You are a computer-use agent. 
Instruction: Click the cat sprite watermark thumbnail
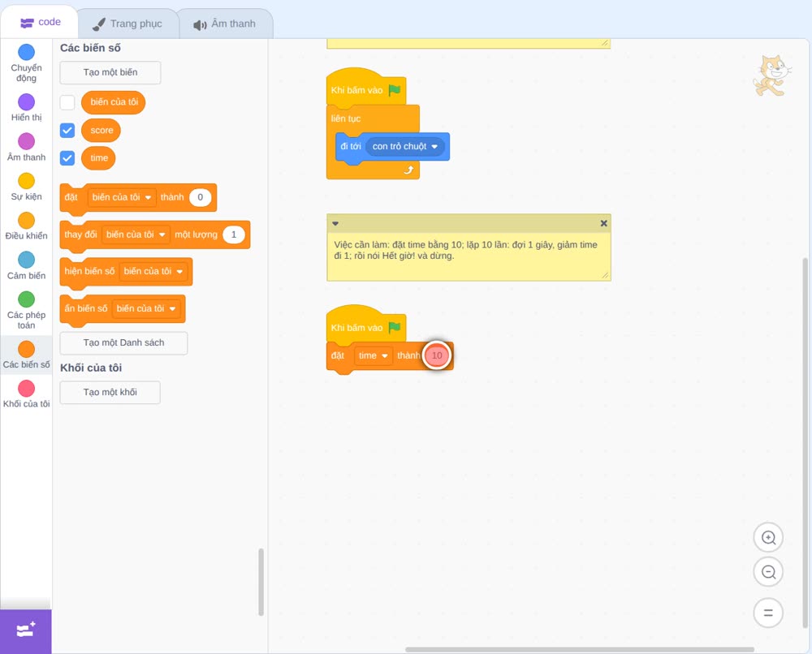[x=771, y=76]
